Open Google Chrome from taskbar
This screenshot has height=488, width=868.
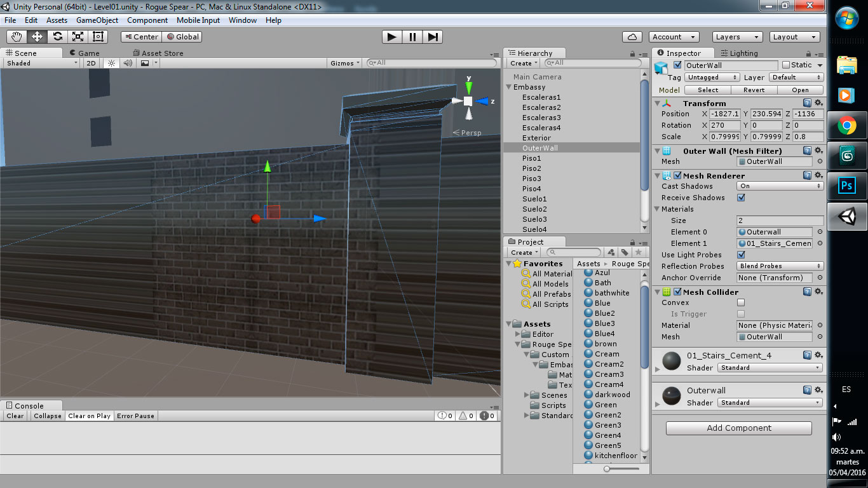846,126
